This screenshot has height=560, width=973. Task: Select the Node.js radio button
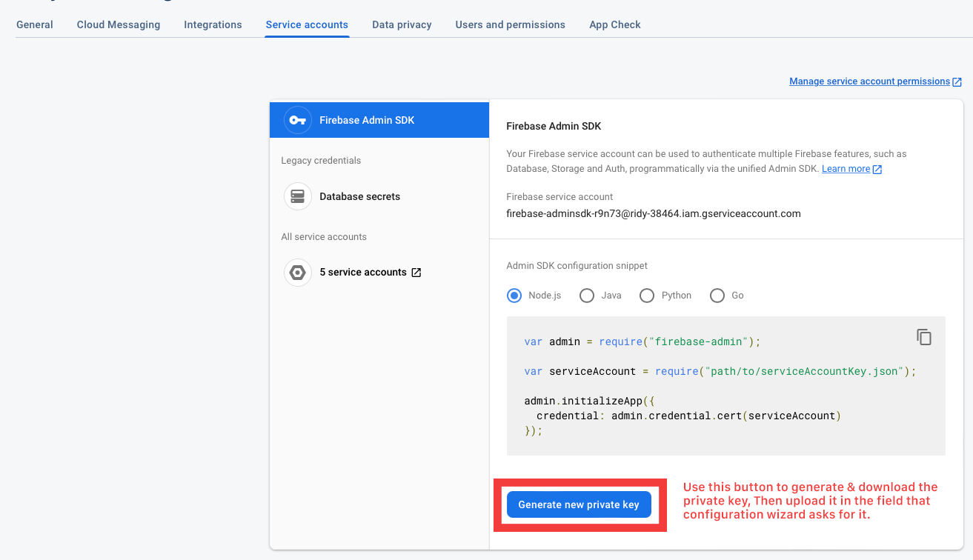(514, 296)
